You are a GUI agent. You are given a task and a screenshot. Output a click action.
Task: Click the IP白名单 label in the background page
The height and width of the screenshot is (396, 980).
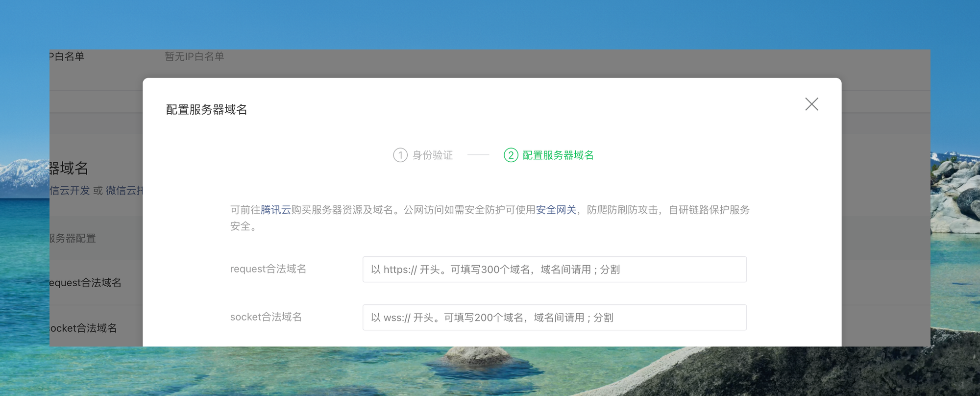67,56
